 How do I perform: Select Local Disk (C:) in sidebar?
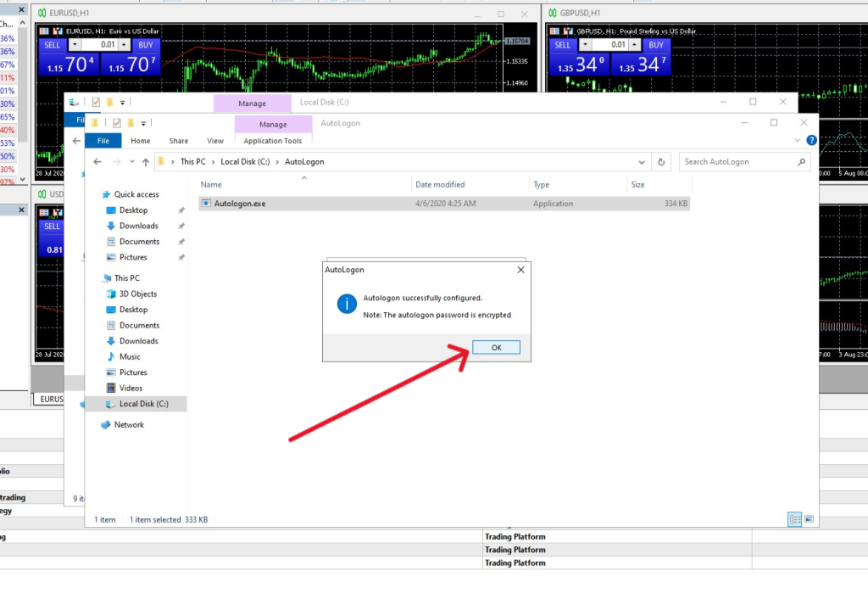pos(143,404)
